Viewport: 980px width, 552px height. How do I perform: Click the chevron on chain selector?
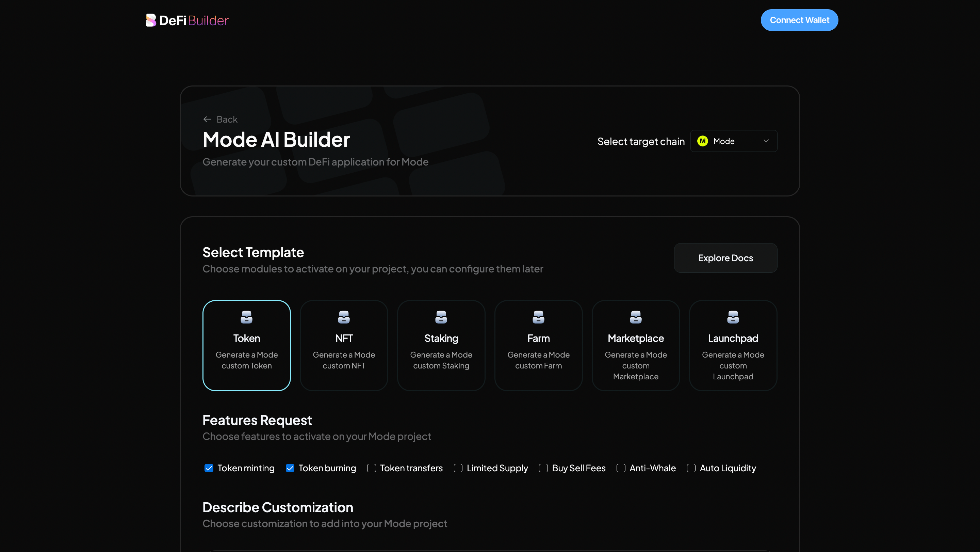(766, 141)
